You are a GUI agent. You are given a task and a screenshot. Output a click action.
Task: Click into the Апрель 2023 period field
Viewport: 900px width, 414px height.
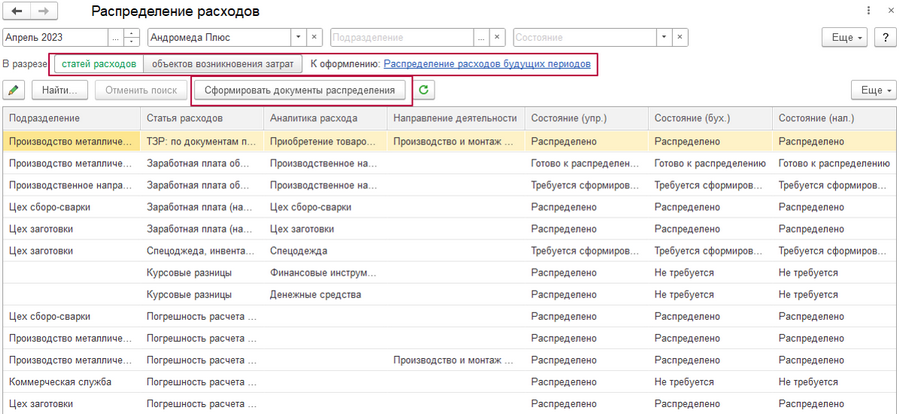coord(55,37)
